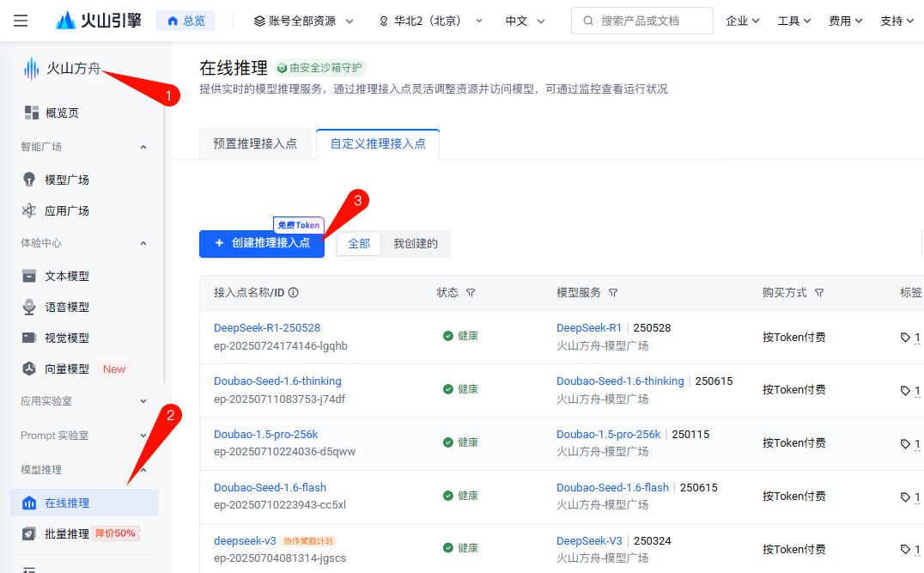Screen dimensions: 924x573
Task: Open DeepSeek-R1 model service link
Action: pyautogui.click(x=589, y=328)
